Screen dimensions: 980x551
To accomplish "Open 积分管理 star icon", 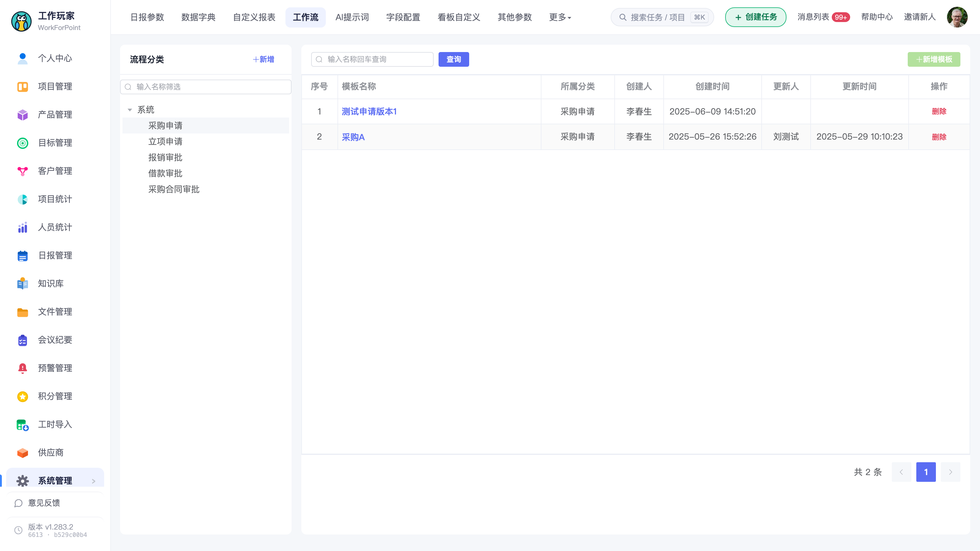I will (22, 396).
